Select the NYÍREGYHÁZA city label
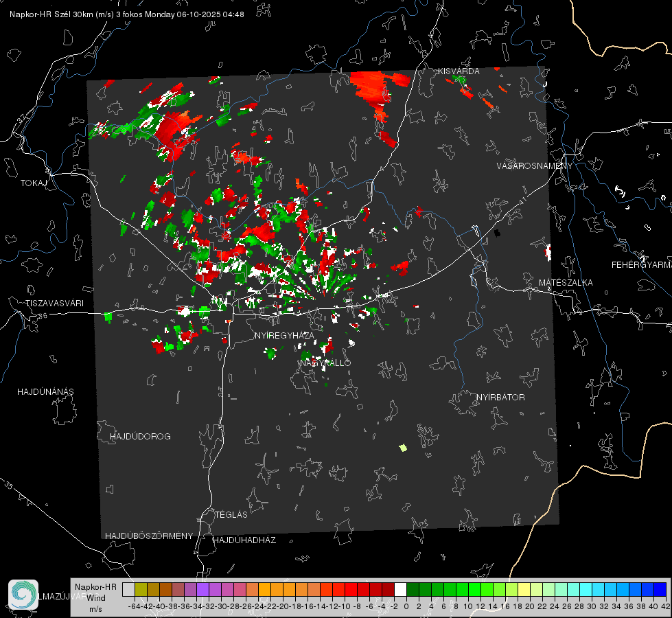 tap(284, 335)
